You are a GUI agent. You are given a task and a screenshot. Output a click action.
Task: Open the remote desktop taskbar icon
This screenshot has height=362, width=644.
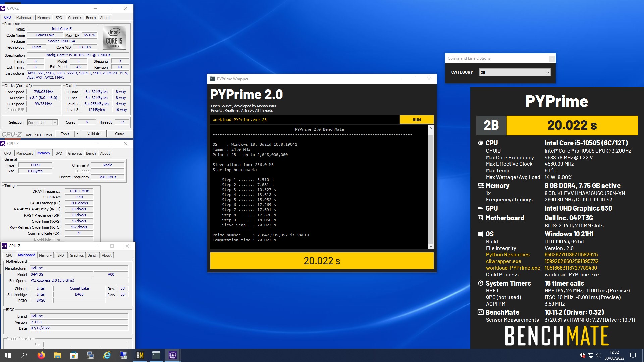[x=123, y=355]
